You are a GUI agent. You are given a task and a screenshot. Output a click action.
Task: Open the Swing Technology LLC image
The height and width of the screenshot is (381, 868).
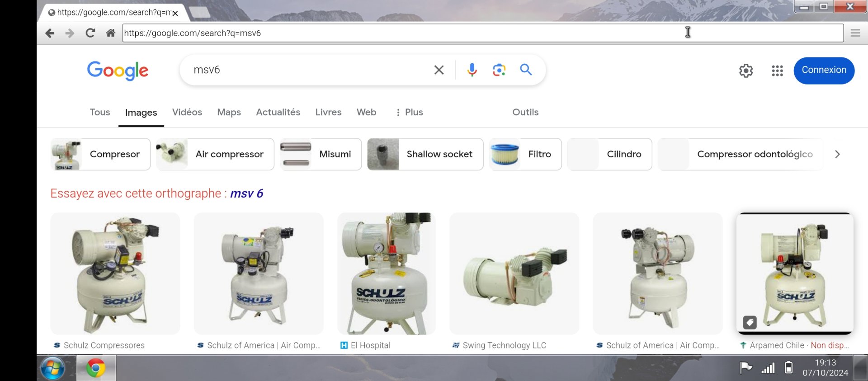click(514, 273)
